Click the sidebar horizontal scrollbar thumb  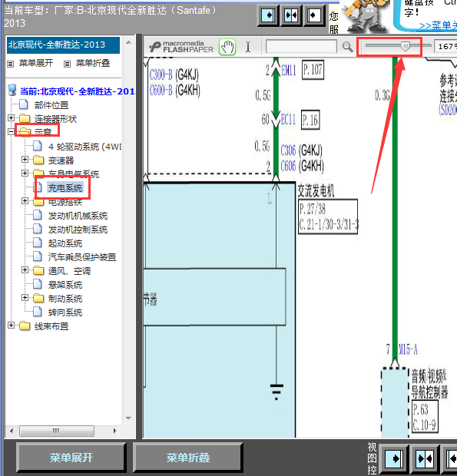coord(57,431)
